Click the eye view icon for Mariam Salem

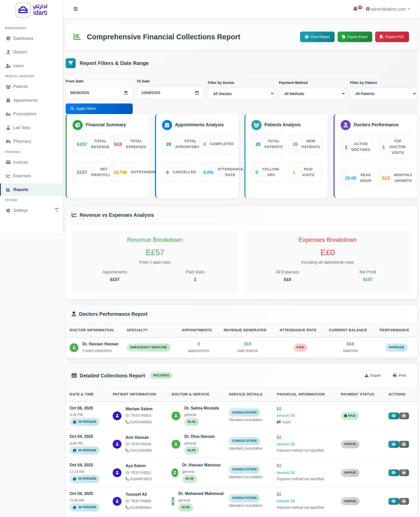coord(393,416)
